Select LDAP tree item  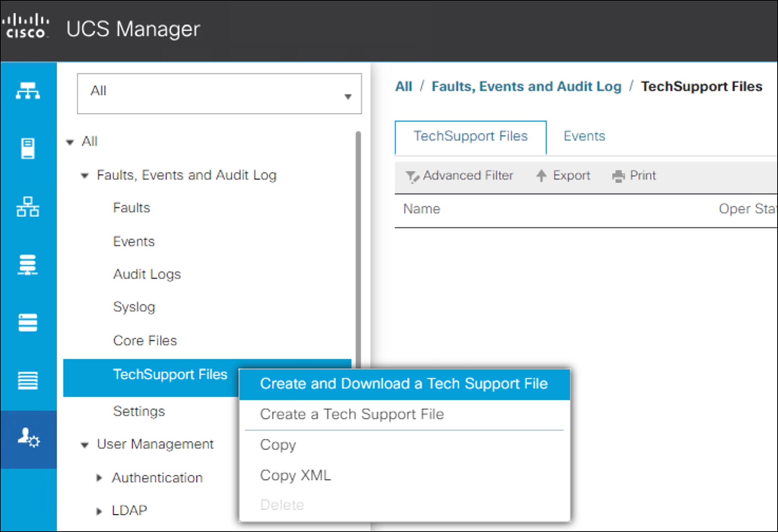[129, 511]
